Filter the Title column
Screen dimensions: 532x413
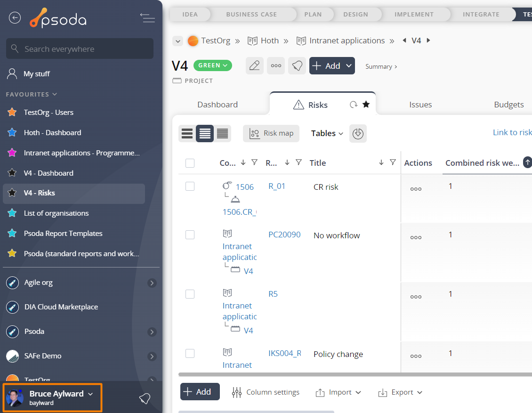coord(393,162)
